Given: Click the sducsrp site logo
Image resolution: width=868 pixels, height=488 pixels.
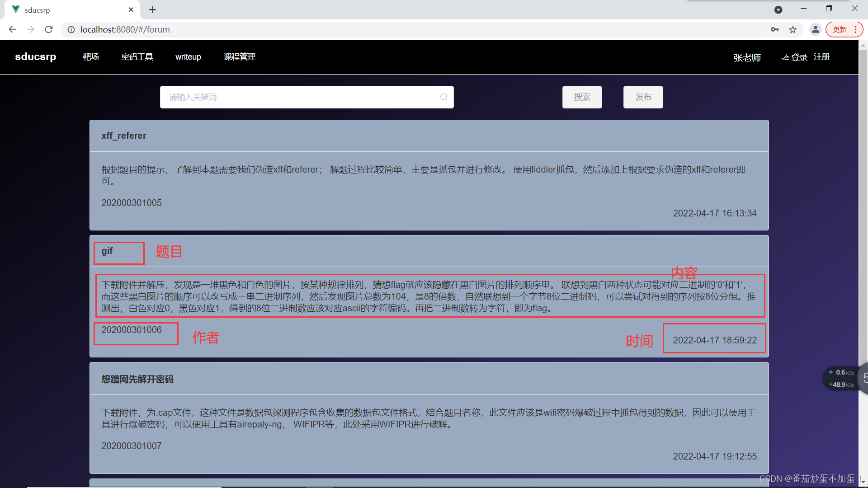Looking at the screenshot, I should pyautogui.click(x=36, y=57).
